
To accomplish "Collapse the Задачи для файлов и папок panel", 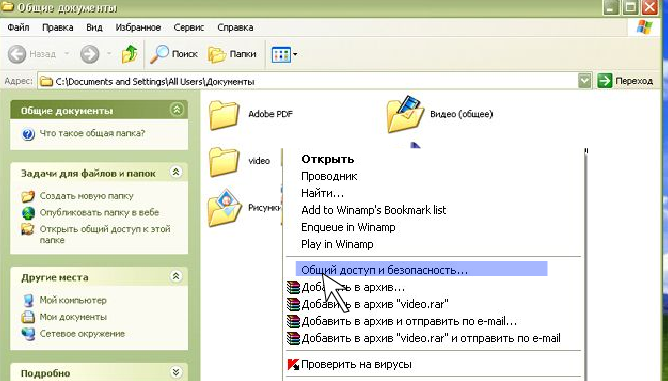I will (x=176, y=172).
